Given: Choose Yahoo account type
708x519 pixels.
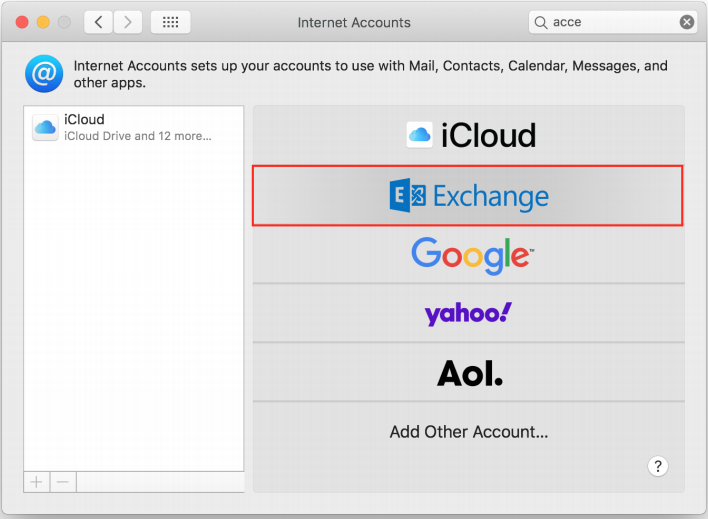Looking at the screenshot, I should point(469,313).
